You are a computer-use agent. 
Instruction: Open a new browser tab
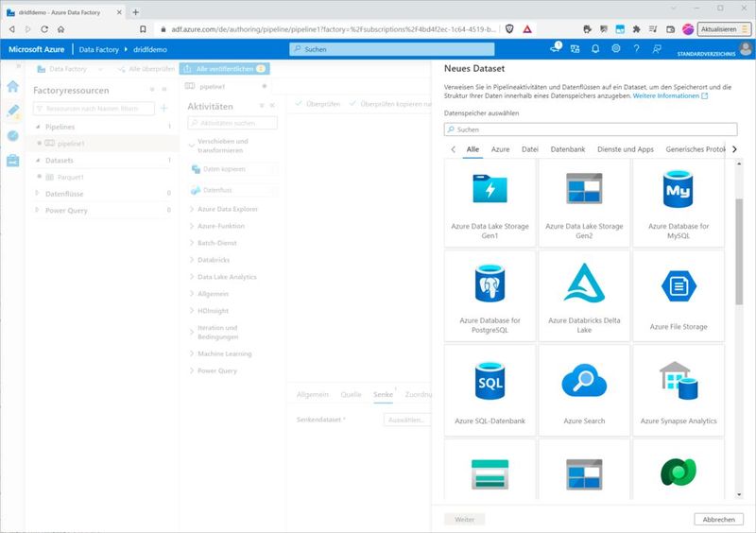click(x=135, y=12)
